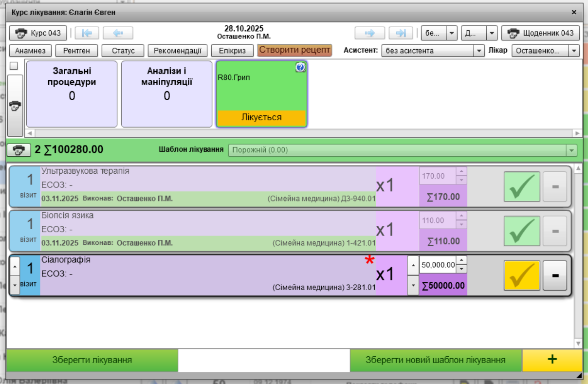This screenshot has height=384, width=588.
Task: Click print icon beside the treatment total
Action: tap(19, 150)
